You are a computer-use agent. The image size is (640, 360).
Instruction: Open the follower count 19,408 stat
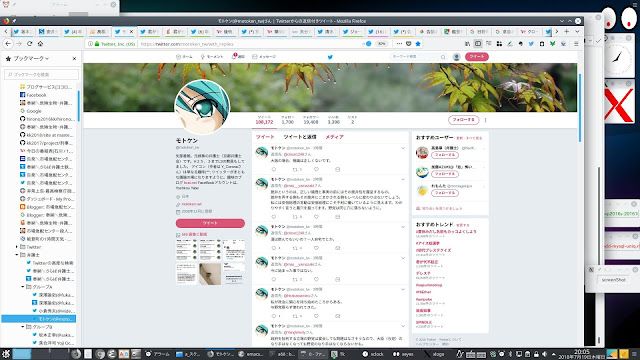[311, 120]
